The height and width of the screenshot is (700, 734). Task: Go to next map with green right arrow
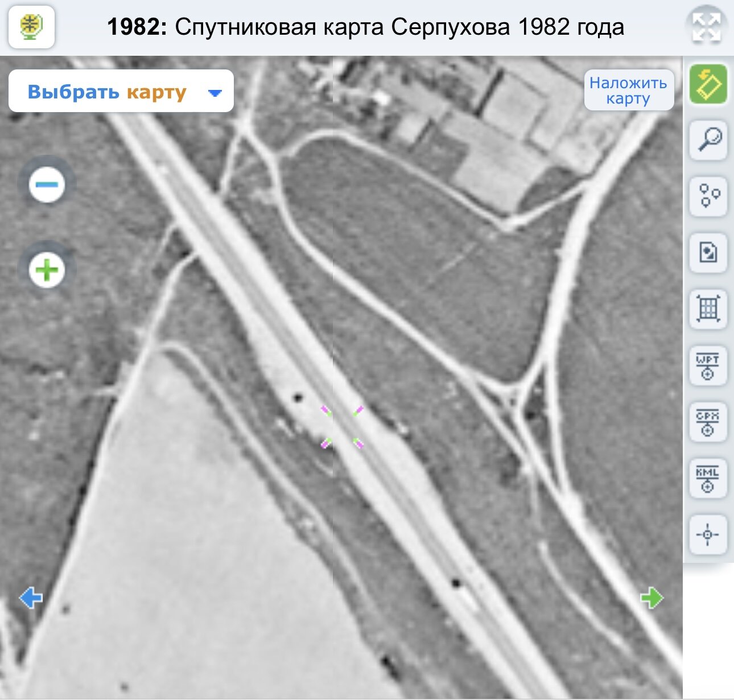651,598
